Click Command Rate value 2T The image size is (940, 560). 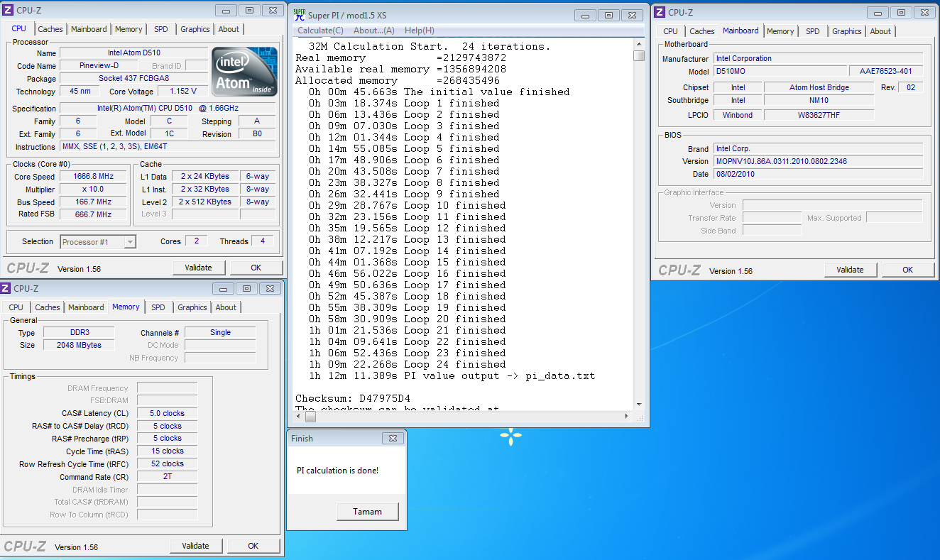click(167, 477)
